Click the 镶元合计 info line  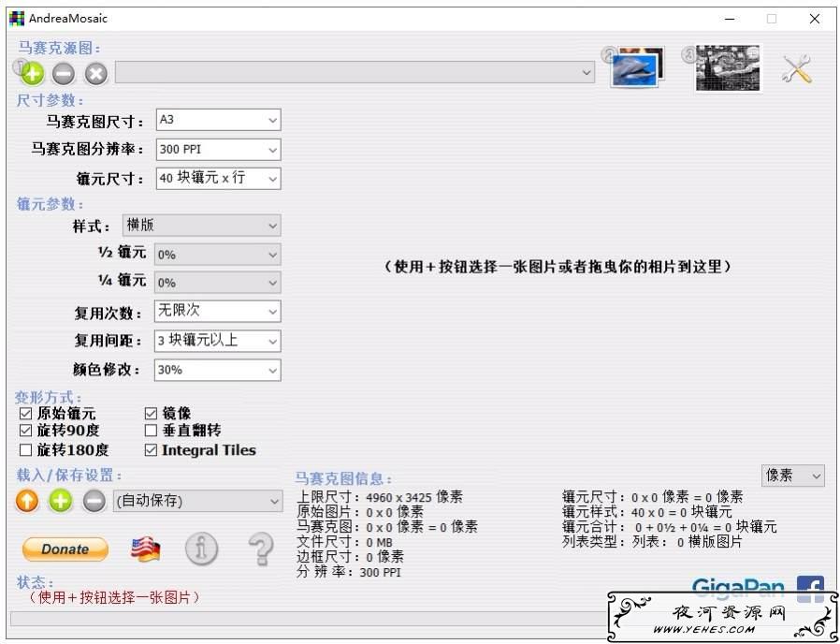pyautogui.click(x=670, y=527)
